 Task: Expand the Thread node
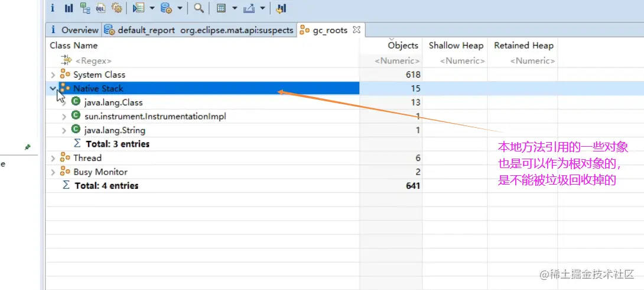(x=53, y=158)
